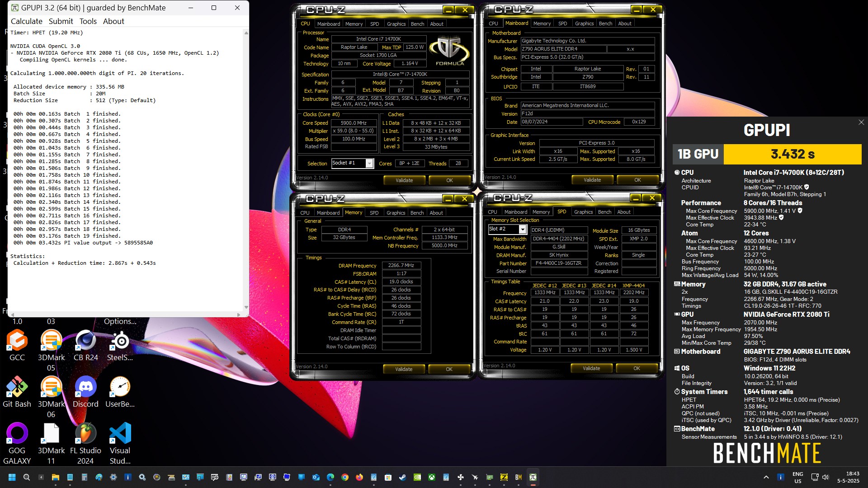The image size is (868, 488).
Task: Click the GPUPI output vertical scrollbar
Action: coord(246,170)
